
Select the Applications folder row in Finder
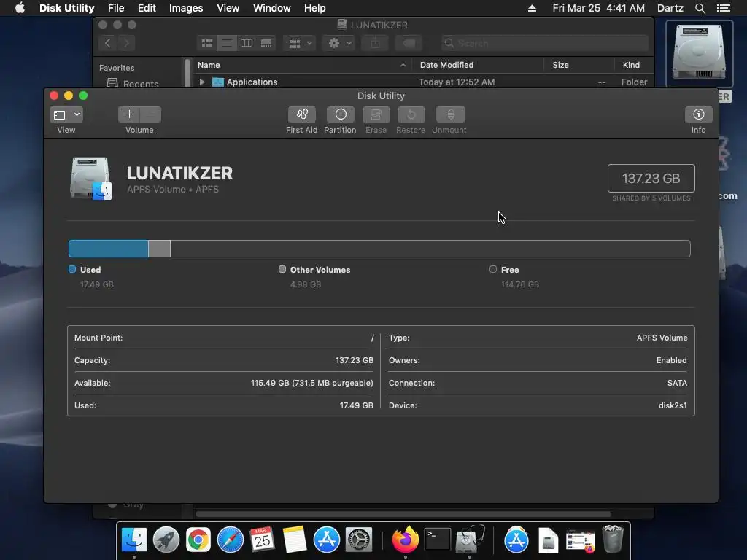[x=422, y=82]
